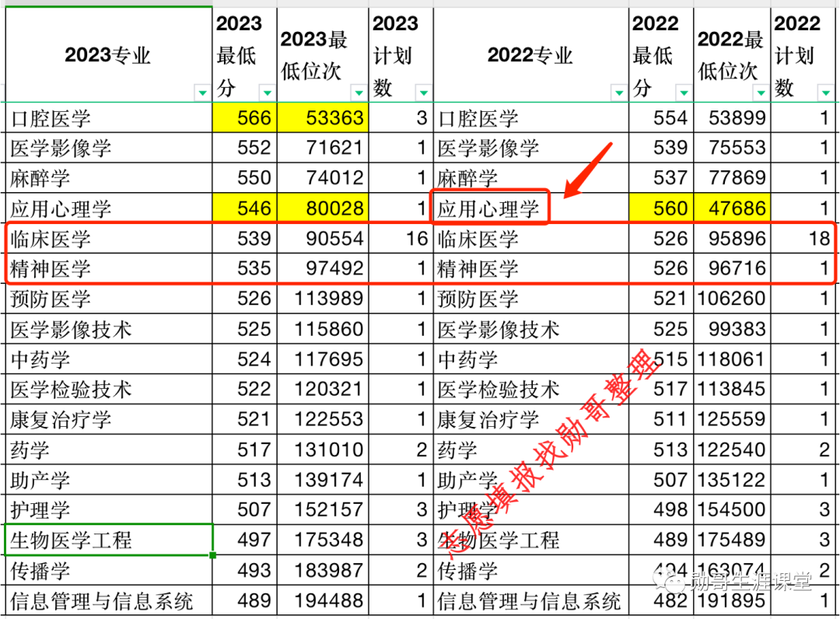Click yellow cell with score 560
This screenshot has width=840, height=619.
click(x=661, y=208)
